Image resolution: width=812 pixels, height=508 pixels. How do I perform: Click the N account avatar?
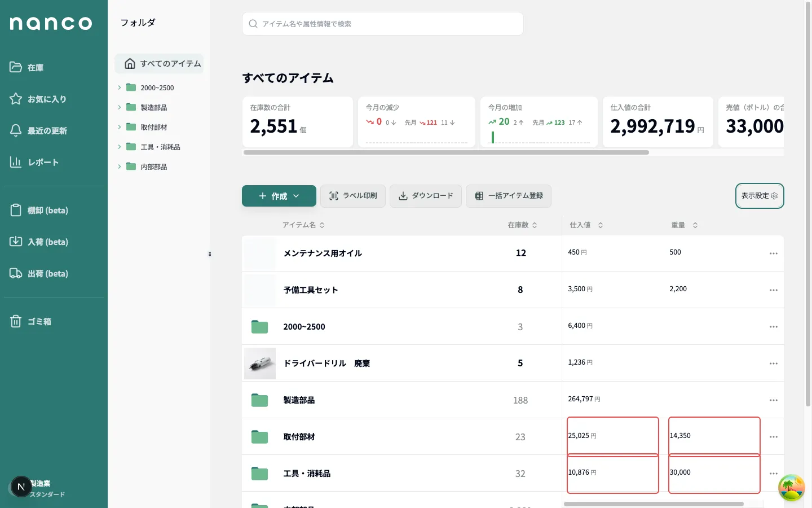[21, 487]
